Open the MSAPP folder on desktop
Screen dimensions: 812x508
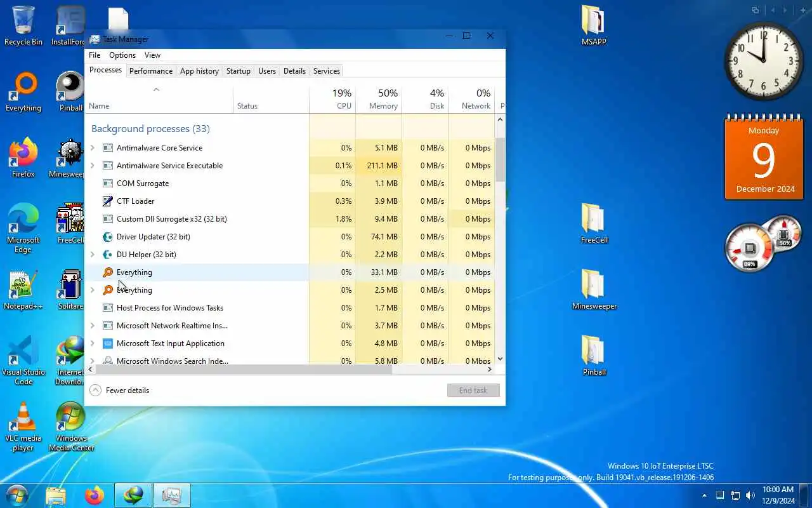click(594, 25)
